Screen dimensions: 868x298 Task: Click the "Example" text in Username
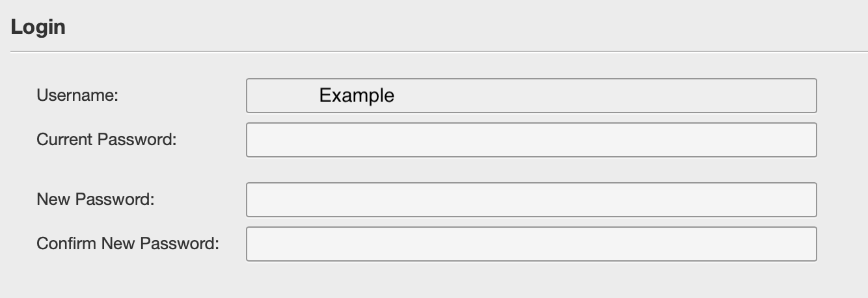pos(357,96)
